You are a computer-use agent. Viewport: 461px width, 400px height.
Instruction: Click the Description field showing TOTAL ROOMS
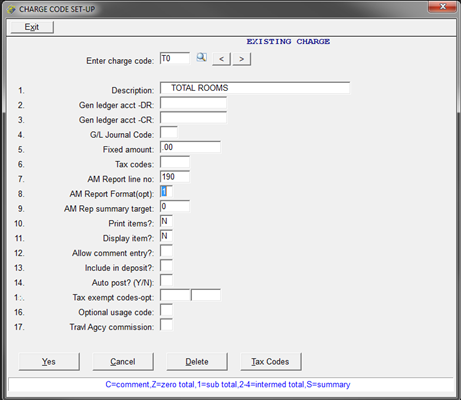coord(255,88)
